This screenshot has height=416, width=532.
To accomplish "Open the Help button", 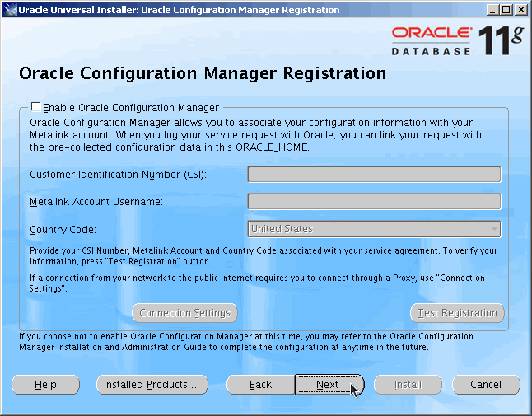I will click(45, 385).
